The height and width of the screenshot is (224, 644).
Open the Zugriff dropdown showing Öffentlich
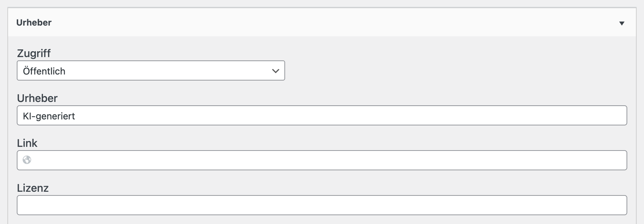point(151,71)
